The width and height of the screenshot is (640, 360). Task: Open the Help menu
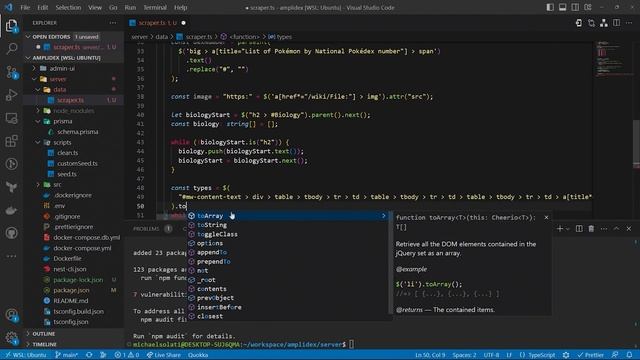180,7
